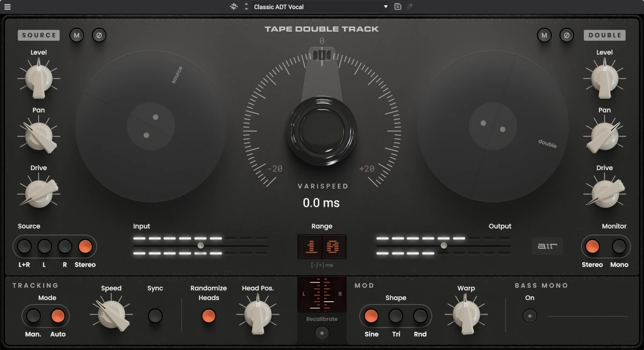Open the hamburger menu in the top-left corner

[8, 6]
